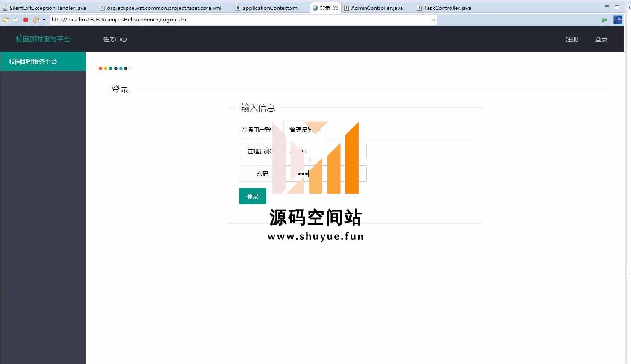Stop page loading with the red stop icon
This screenshot has width=631, height=364.
[x=26, y=20]
